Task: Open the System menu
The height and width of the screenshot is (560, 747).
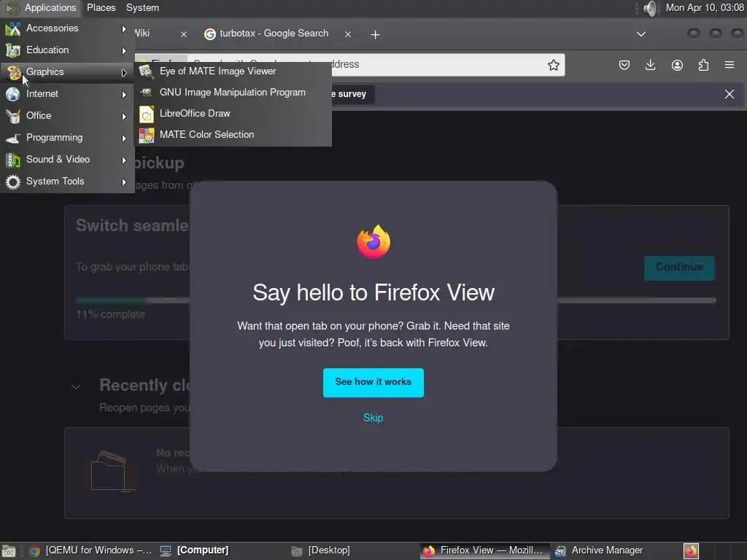Action: (142, 7)
